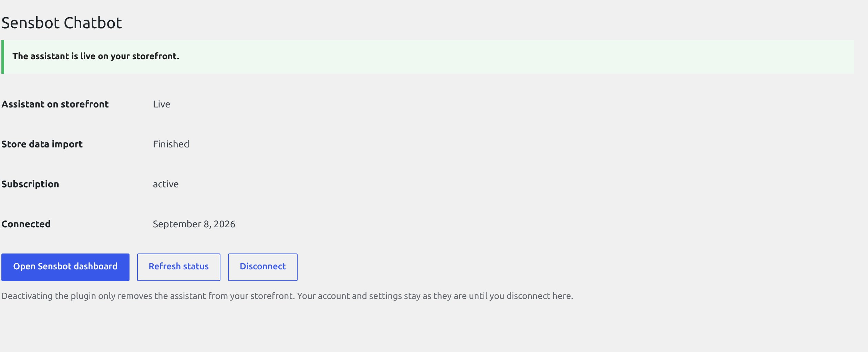Click the 'Subscription' label
Viewport: 868px width, 352px height.
pyautogui.click(x=30, y=184)
